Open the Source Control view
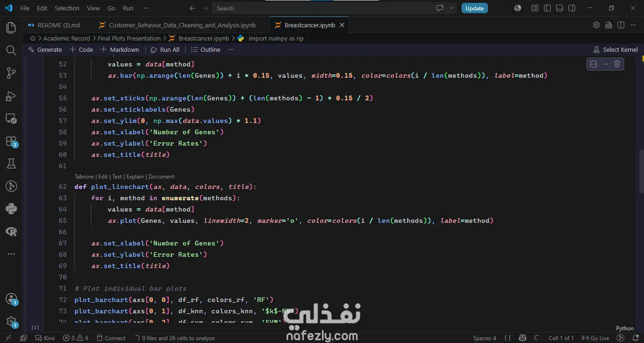 11,73
